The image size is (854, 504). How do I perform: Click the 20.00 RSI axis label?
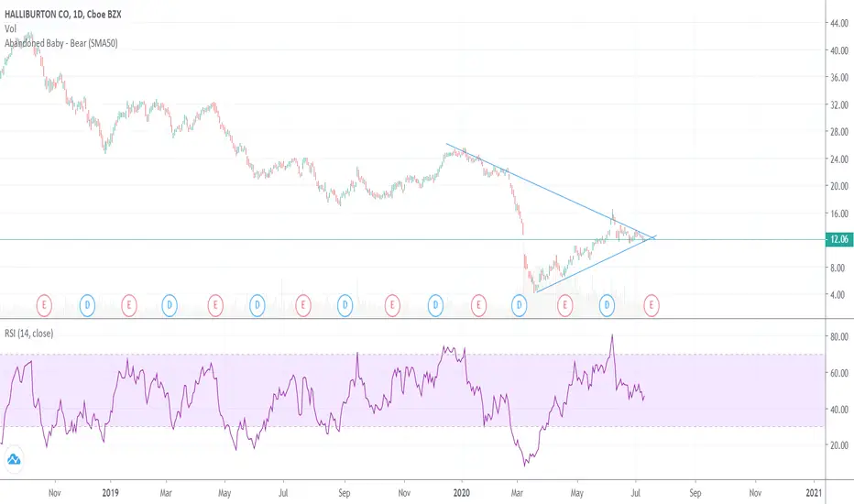point(839,445)
